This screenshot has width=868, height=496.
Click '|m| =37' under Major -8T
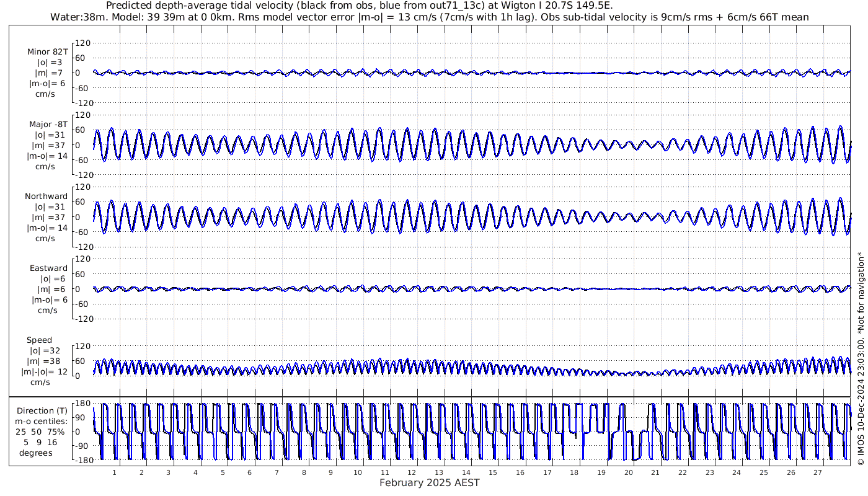coord(49,145)
